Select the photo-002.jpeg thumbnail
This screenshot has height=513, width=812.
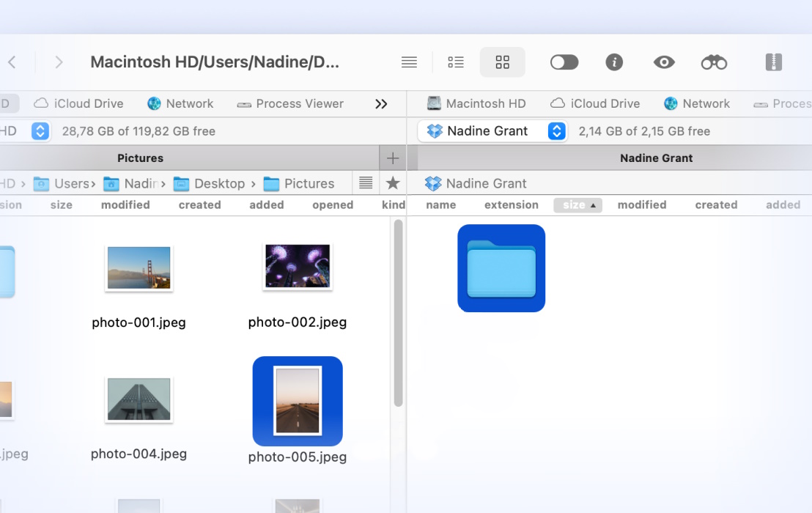(298, 267)
